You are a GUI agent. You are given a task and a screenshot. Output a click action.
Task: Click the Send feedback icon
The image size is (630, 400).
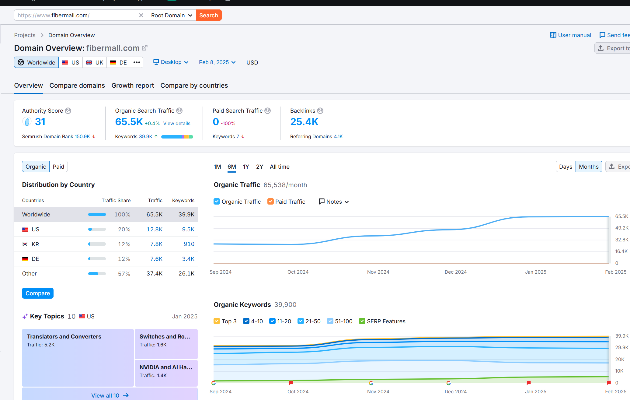602,35
